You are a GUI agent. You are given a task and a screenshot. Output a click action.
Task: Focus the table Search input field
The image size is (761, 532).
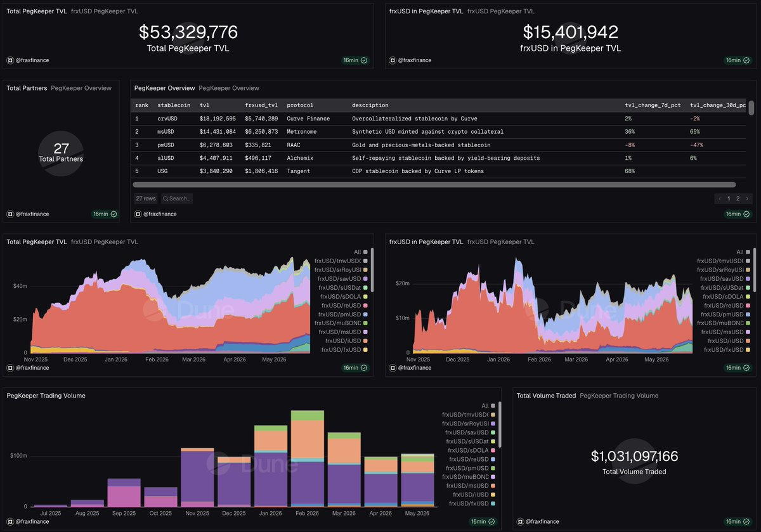177,198
